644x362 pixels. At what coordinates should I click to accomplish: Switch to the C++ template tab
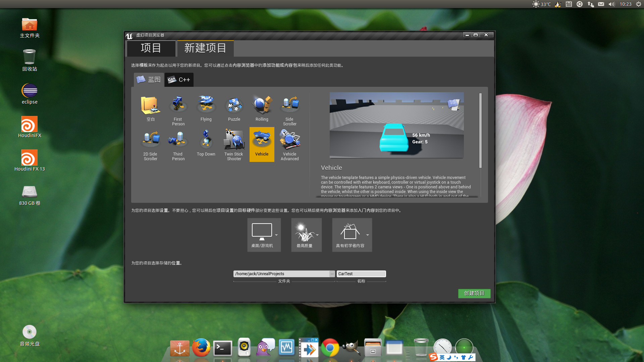pyautogui.click(x=179, y=80)
